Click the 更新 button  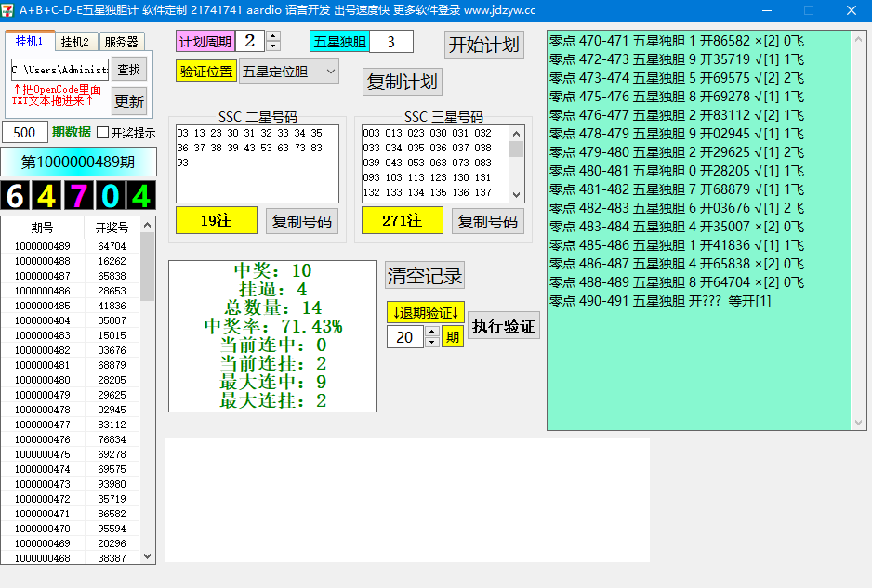click(129, 101)
